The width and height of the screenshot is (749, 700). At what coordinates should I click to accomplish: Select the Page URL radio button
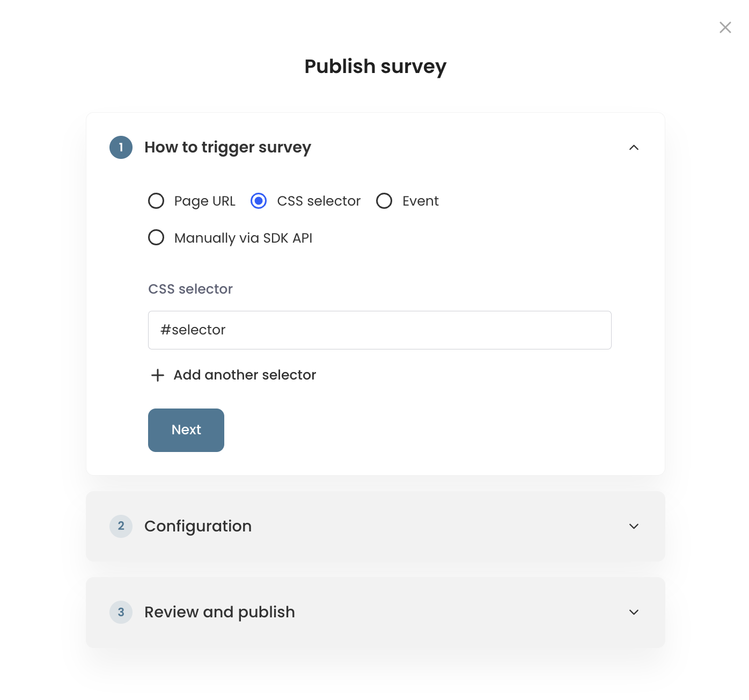(156, 201)
